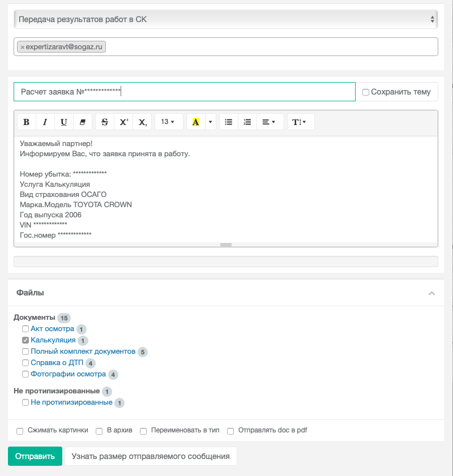Open the text color options arrow
The height and width of the screenshot is (476, 453).
tap(211, 122)
